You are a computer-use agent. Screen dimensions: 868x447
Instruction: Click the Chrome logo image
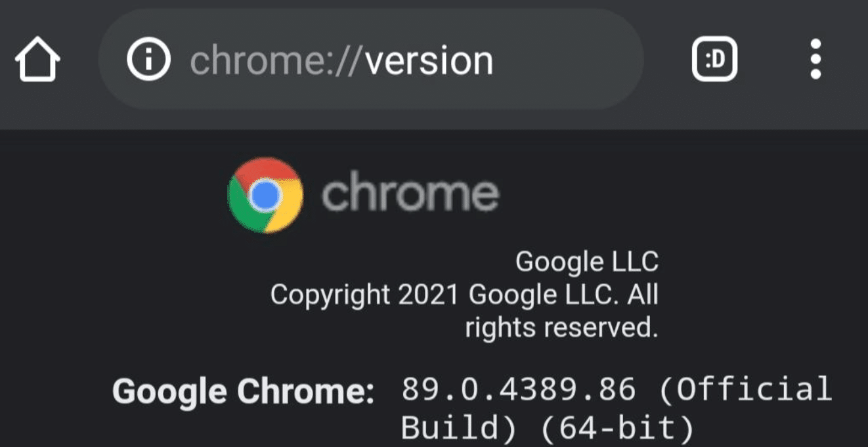click(265, 195)
